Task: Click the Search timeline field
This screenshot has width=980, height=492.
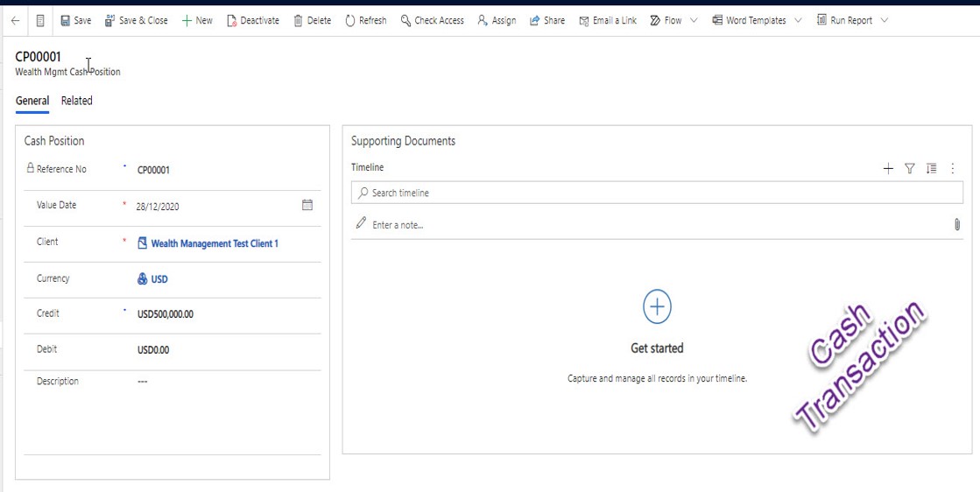Action: [x=657, y=193]
